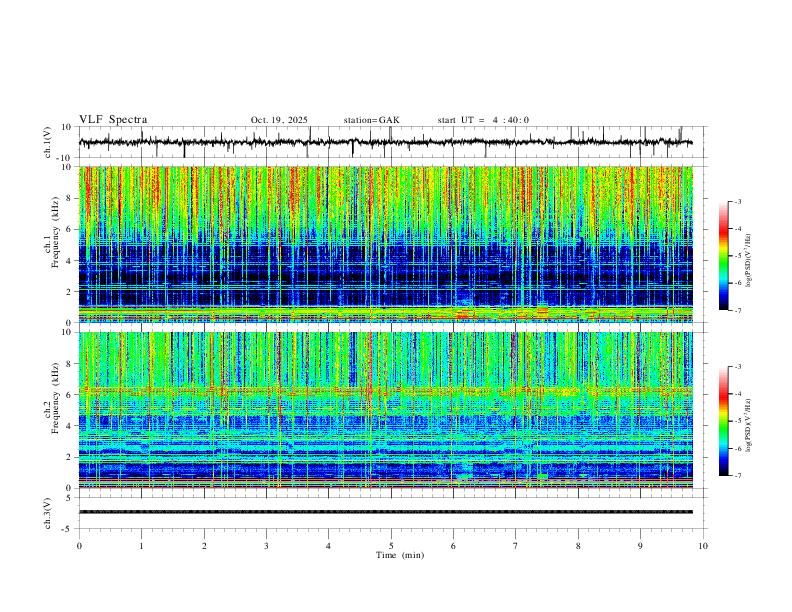This screenshot has height=612, width=792.
Task: Click the "start UT = 4 :40: 0" text
Action: tap(483, 120)
